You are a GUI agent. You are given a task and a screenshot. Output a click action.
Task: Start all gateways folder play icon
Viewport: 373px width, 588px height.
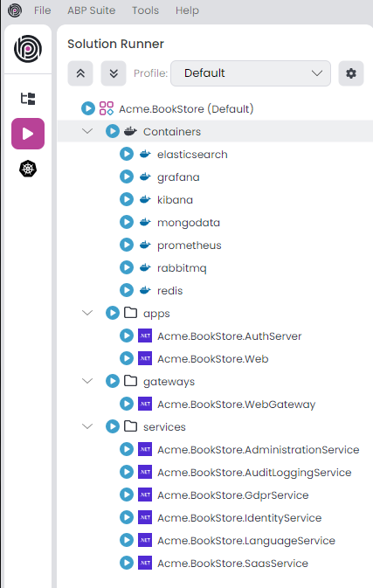point(113,381)
